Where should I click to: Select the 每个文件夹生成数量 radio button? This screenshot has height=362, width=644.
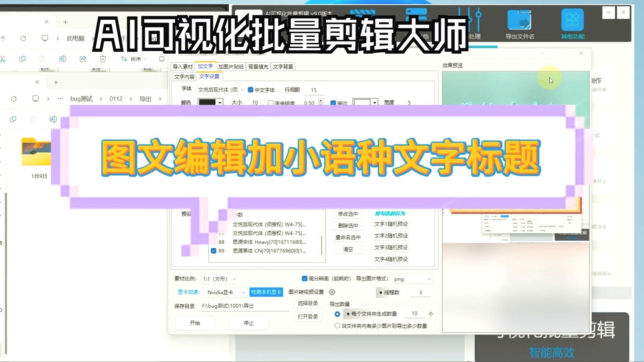pos(337,314)
